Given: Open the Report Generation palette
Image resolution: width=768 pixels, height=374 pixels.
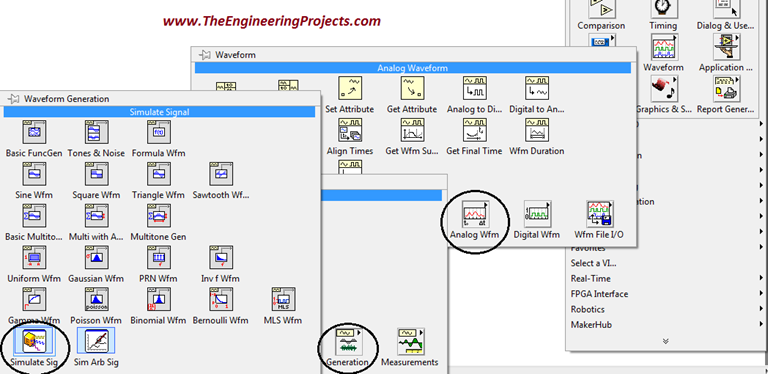Looking at the screenshot, I should click(x=726, y=89).
